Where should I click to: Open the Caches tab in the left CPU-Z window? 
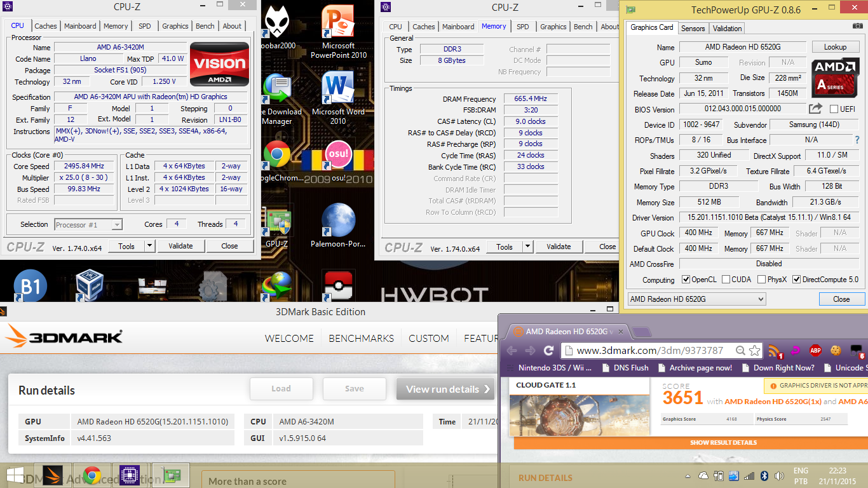(46, 26)
